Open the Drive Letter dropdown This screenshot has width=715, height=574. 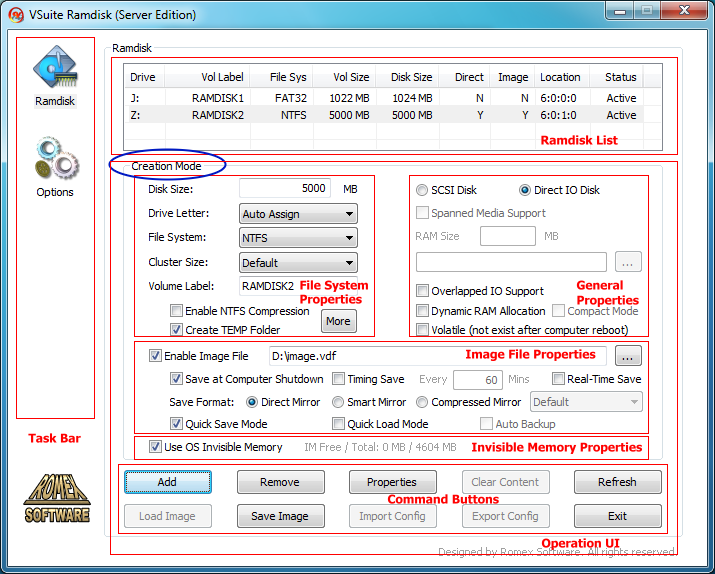(298, 214)
